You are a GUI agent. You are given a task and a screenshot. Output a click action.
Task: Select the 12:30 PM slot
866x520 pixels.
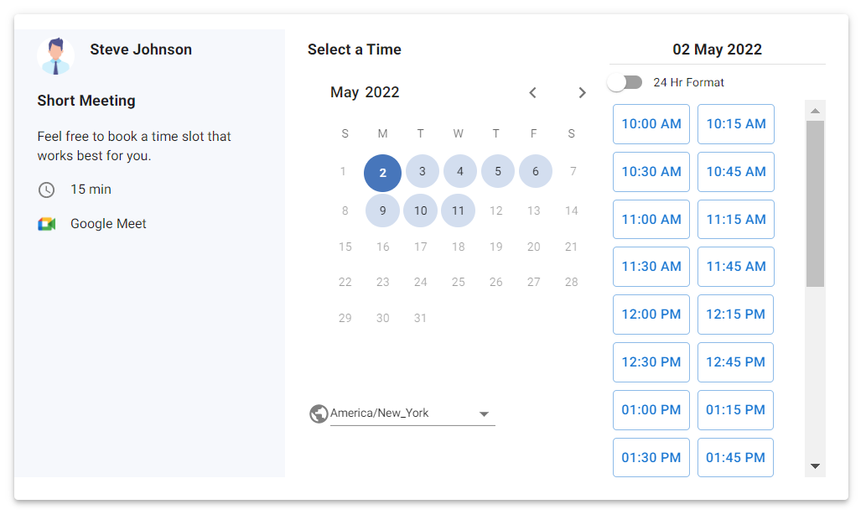[x=651, y=363]
